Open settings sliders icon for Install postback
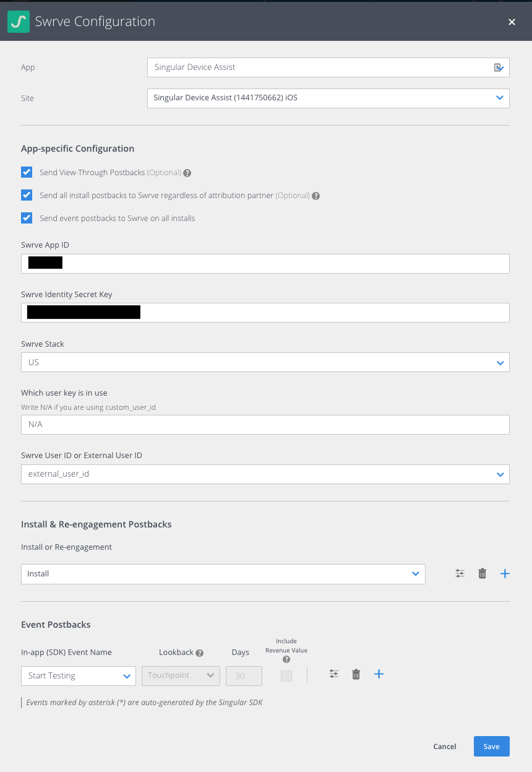Image resolution: width=532 pixels, height=772 pixels. [x=460, y=574]
